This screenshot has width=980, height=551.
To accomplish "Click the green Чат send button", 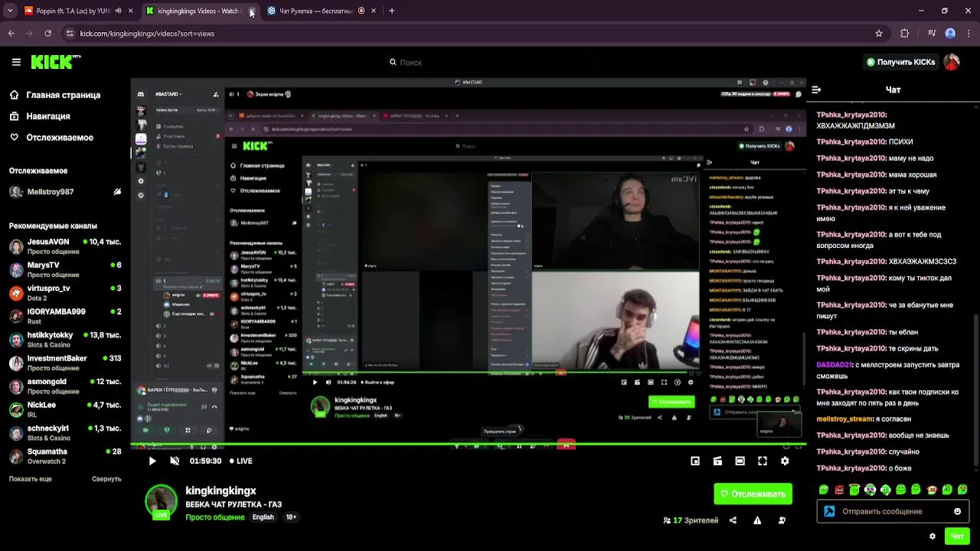I will tap(957, 536).
